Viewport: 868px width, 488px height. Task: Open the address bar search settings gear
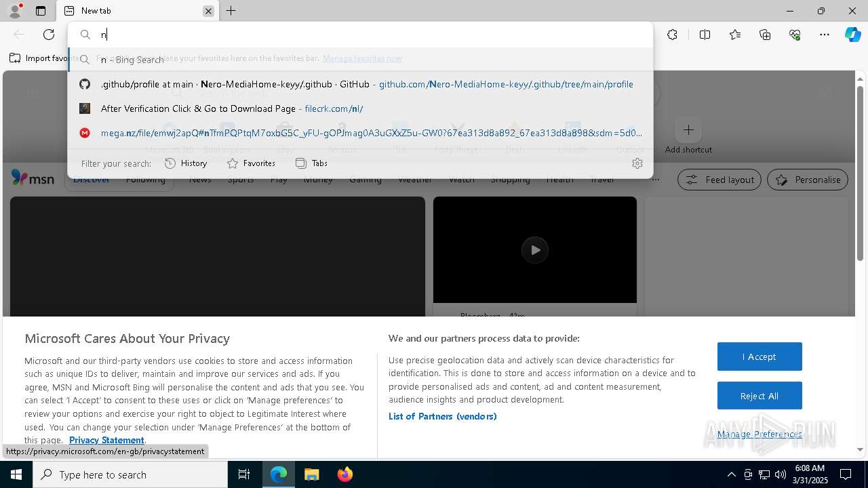[637, 163]
